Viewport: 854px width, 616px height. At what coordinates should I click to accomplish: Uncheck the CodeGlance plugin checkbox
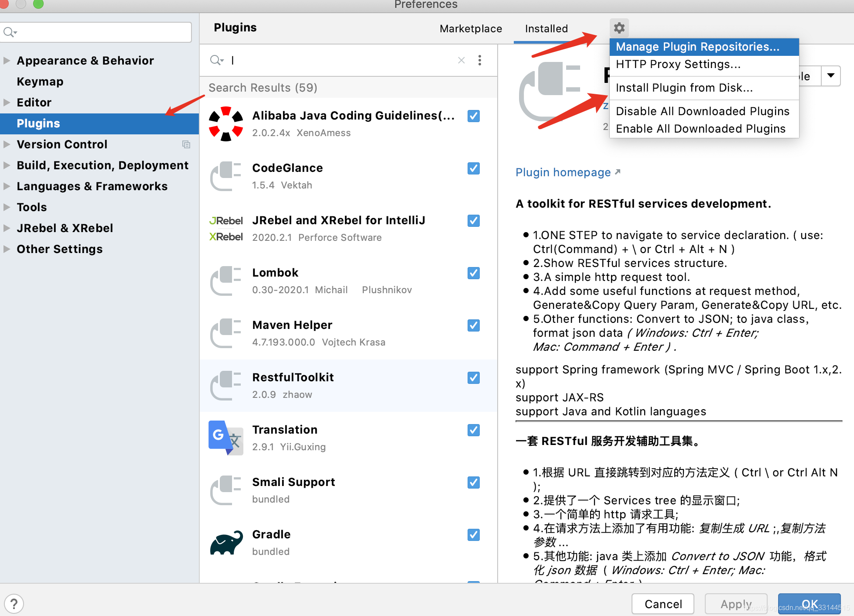[x=474, y=168]
